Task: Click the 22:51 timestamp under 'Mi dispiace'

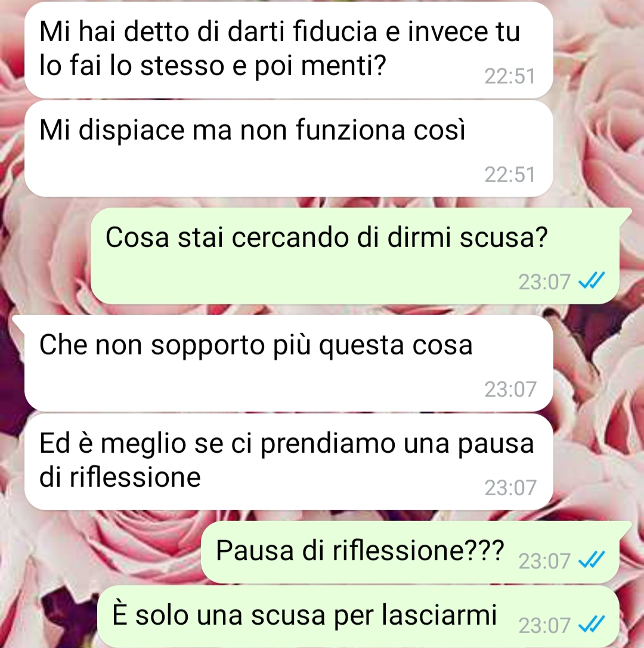Action: [x=510, y=175]
